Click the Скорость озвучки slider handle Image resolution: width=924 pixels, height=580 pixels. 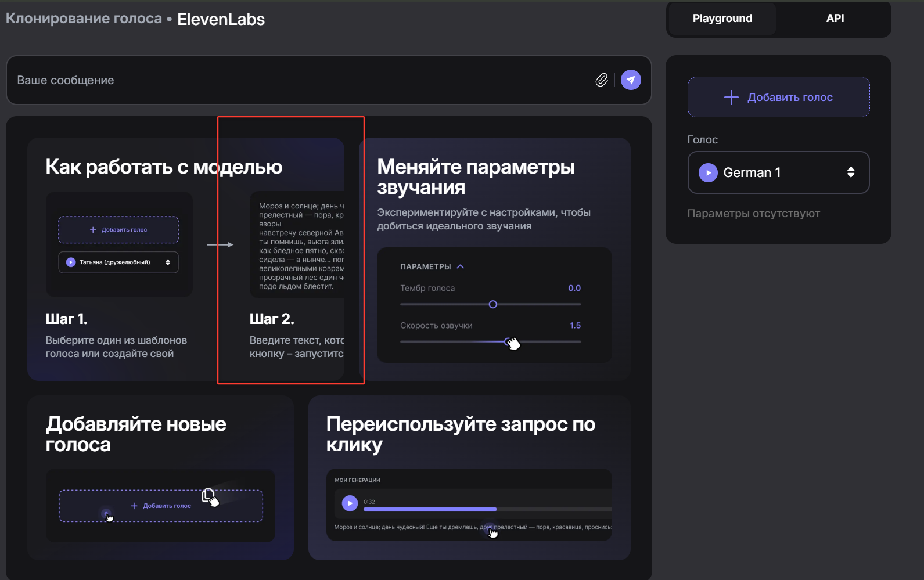[508, 341]
